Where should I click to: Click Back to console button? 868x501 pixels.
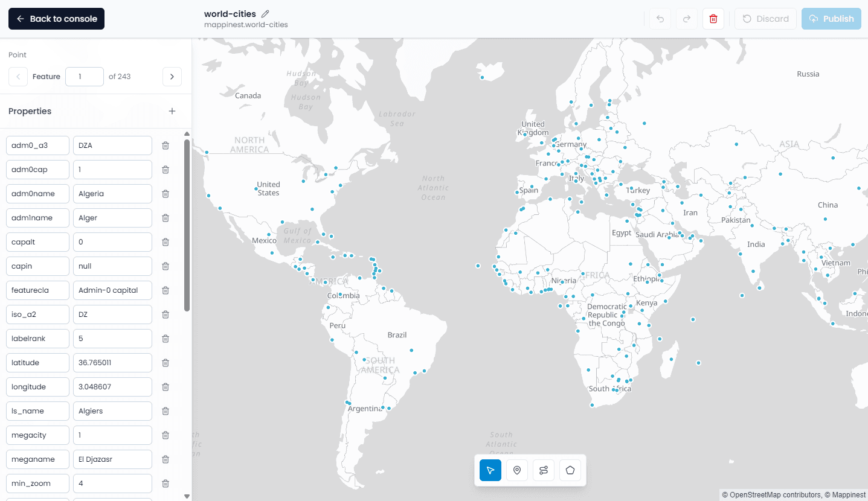56,19
